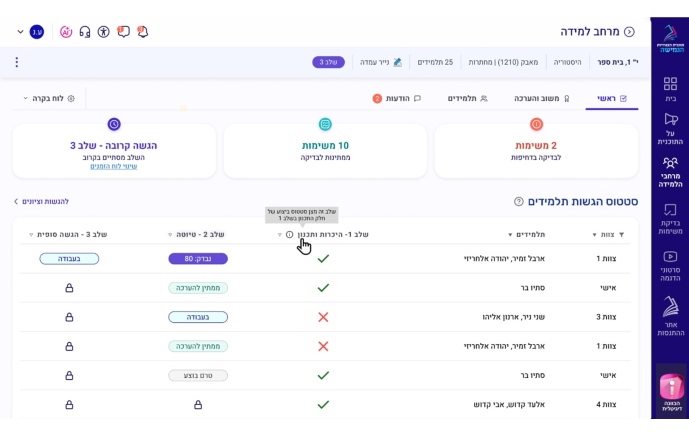
Task: Sort by the תלמידים column arrow
Action: coord(510,235)
